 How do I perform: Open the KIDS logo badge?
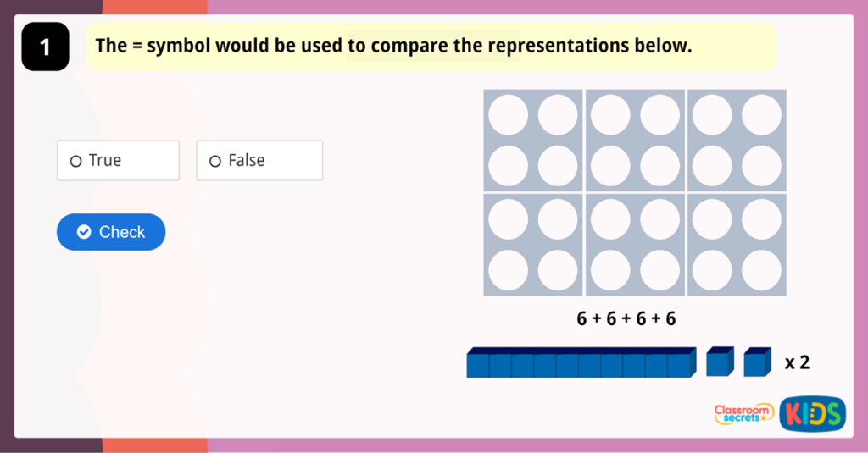[x=812, y=413]
